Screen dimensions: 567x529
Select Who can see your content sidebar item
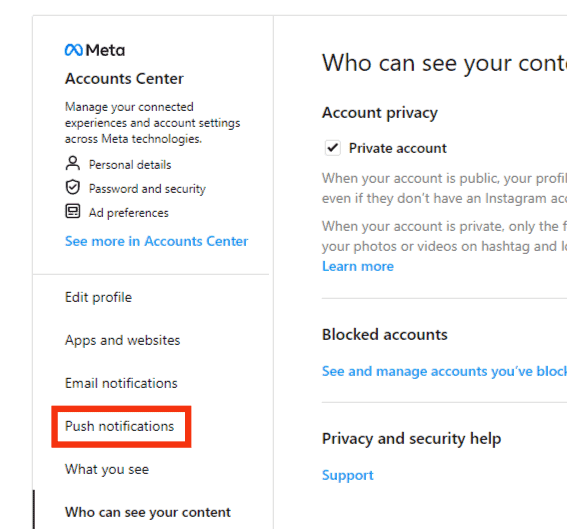(148, 512)
